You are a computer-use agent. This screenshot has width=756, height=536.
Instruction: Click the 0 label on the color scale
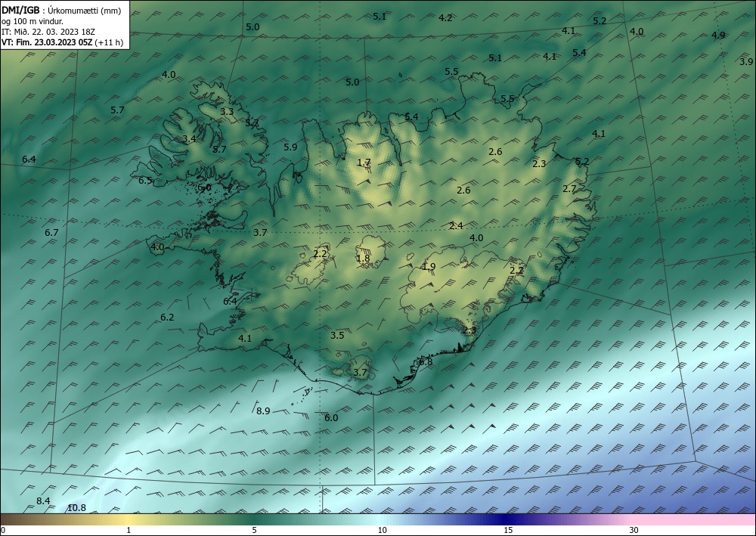coord(3,531)
